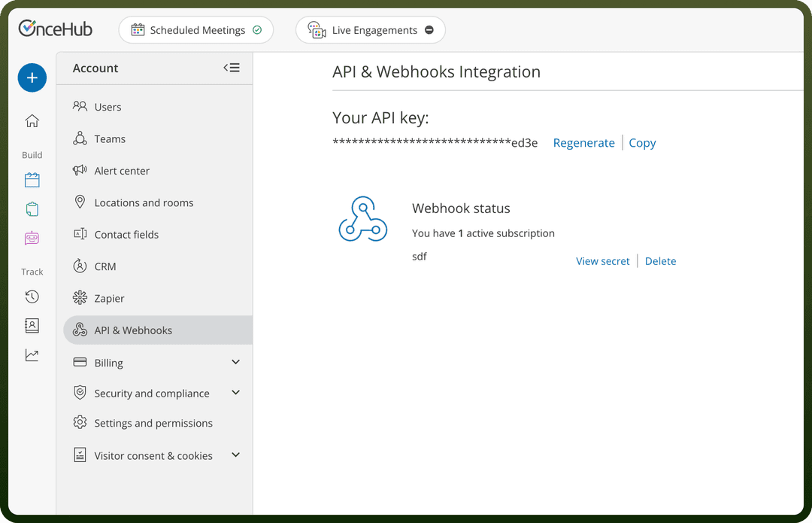Open the contacts book icon under Track
The width and height of the screenshot is (812, 523).
coord(32,326)
